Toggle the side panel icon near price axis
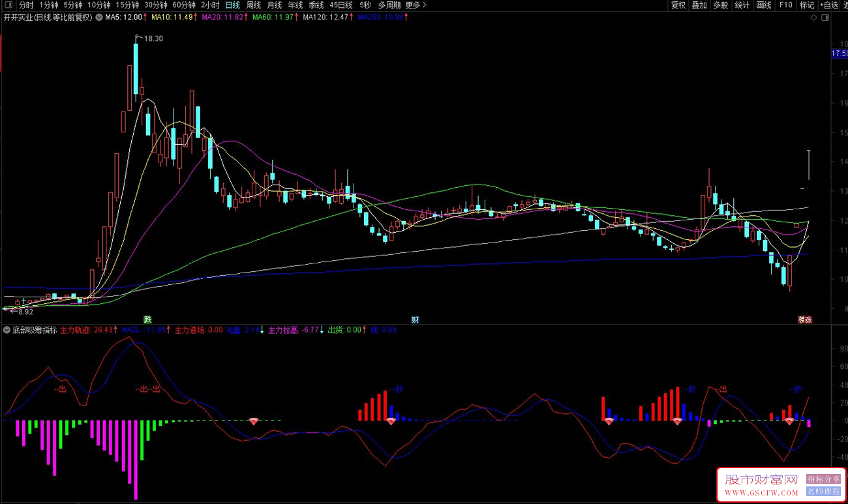The height and width of the screenshot is (504, 848). (826, 18)
